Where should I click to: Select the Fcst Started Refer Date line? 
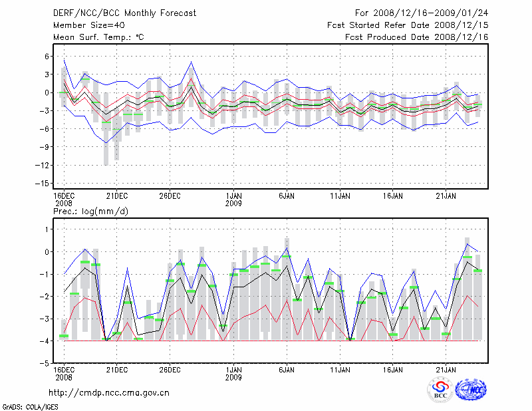click(408, 26)
